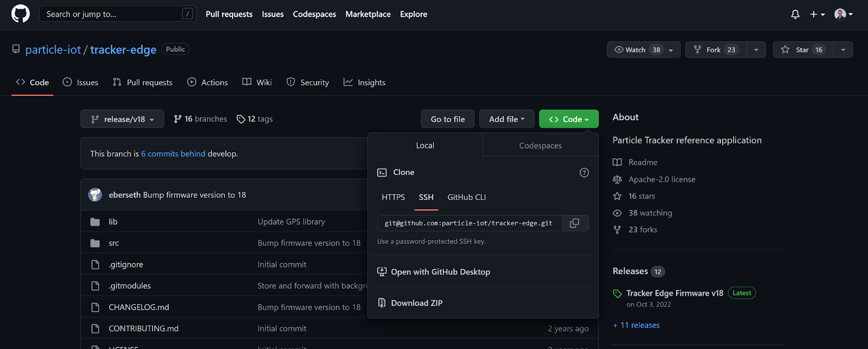868x349 pixels.
Task: Open the Add file dropdown
Action: click(x=507, y=119)
